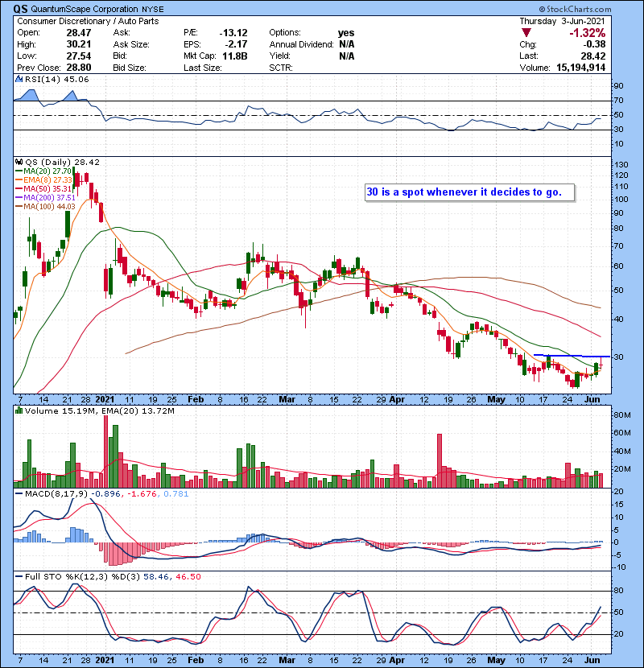The width and height of the screenshot is (644, 668).
Task: Click the 130 label on the price axis
Action: (x=621, y=165)
